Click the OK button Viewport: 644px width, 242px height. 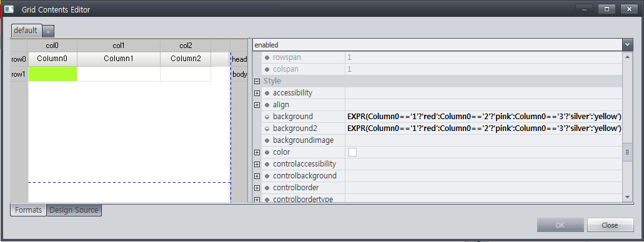tap(560, 225)
